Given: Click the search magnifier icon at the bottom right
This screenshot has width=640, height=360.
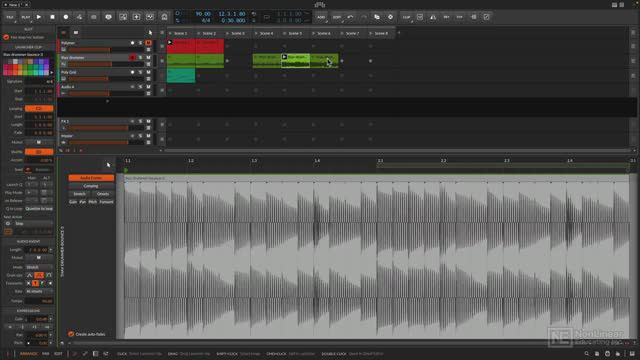Looking at the screenshot, I should pyautogui.click(x=587, y=354).
